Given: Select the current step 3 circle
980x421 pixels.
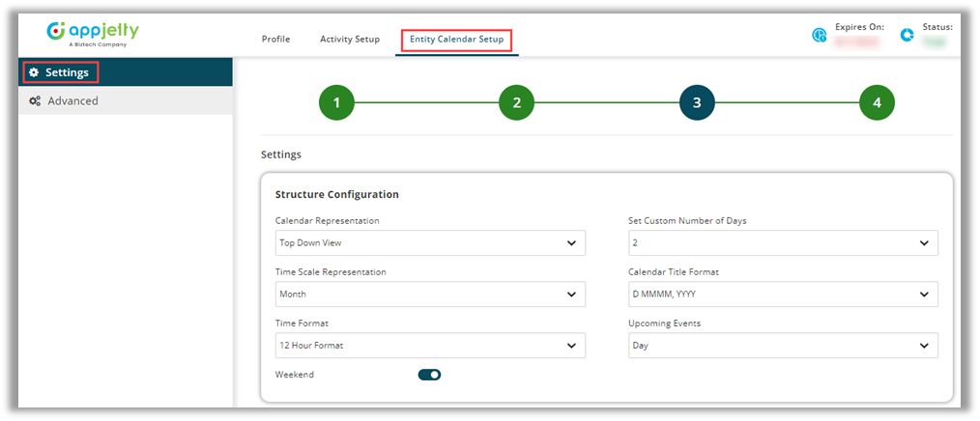Looking at the screenshot, I should (x=697, y=102).
